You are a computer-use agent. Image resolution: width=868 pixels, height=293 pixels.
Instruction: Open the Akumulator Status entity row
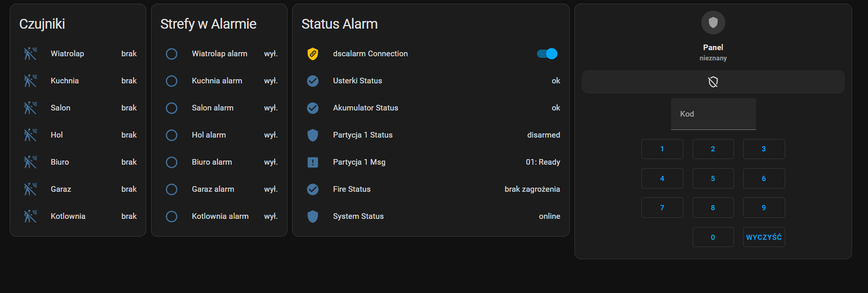coord(431,108)
